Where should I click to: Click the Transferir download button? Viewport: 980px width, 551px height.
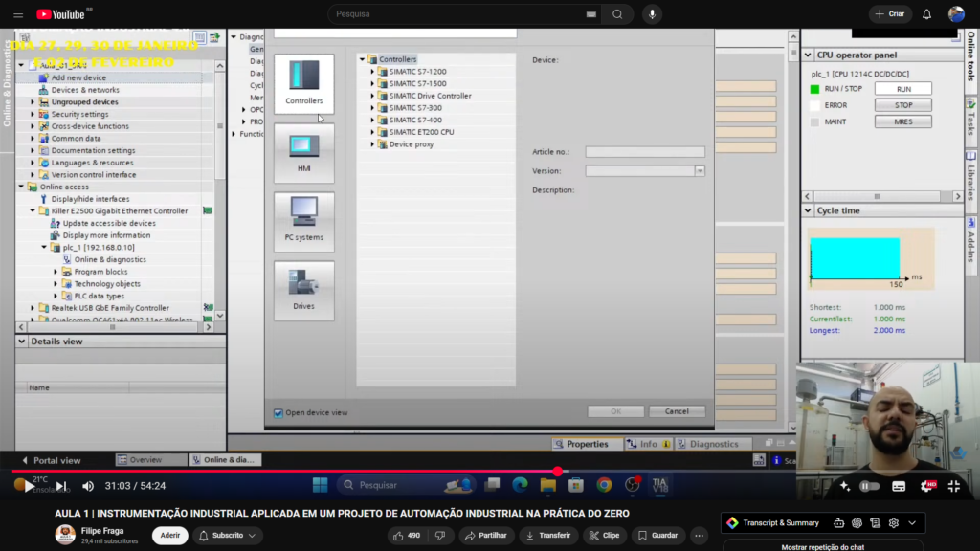[548, 536]
